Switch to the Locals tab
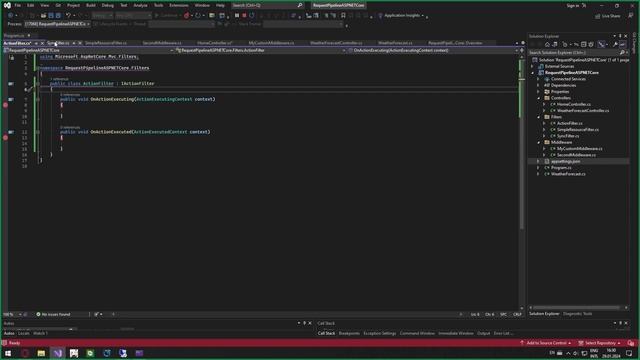Viewport: 640px width, 360px height. 24,333
